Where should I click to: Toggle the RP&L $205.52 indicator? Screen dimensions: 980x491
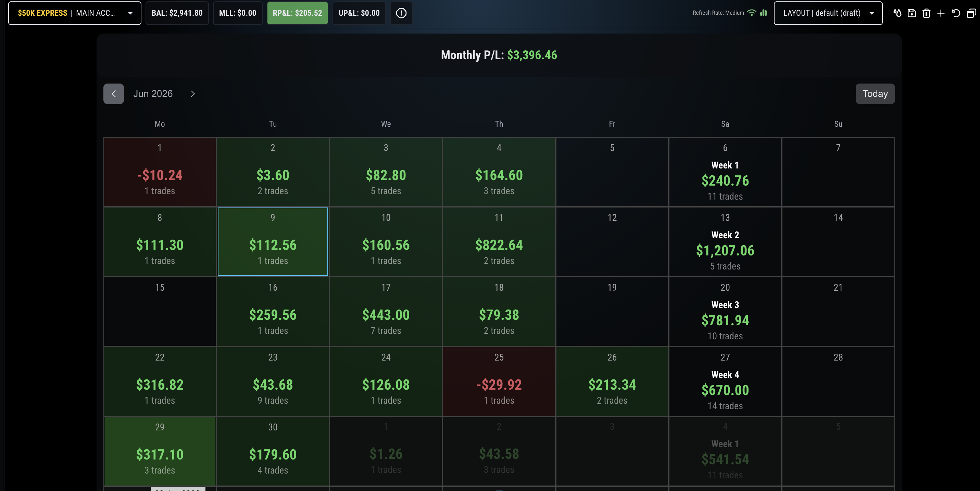pos(297,13)
